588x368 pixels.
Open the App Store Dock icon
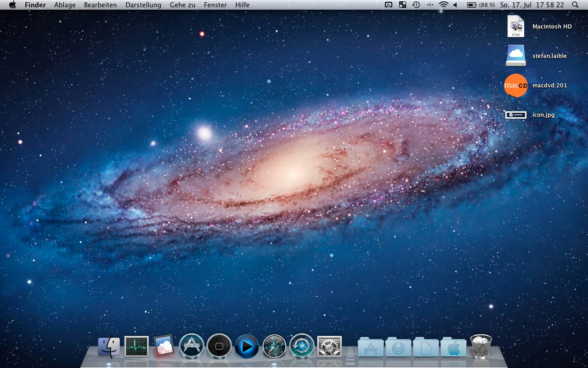[x=192, y=346]
